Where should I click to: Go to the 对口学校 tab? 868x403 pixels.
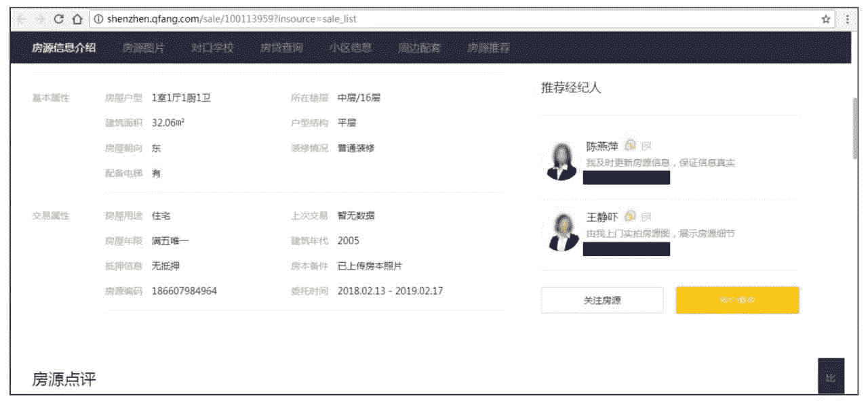(212, 48)
